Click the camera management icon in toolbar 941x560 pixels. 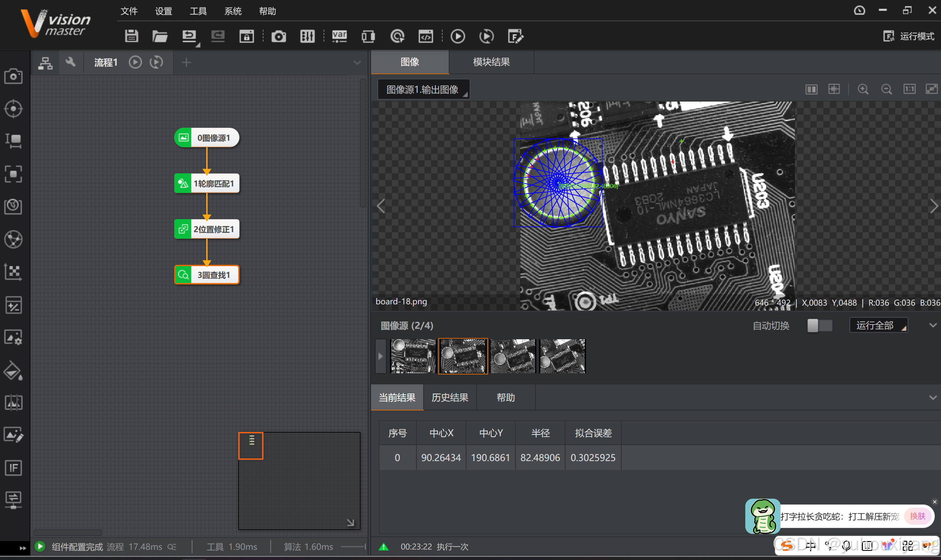tap(279, 36)
